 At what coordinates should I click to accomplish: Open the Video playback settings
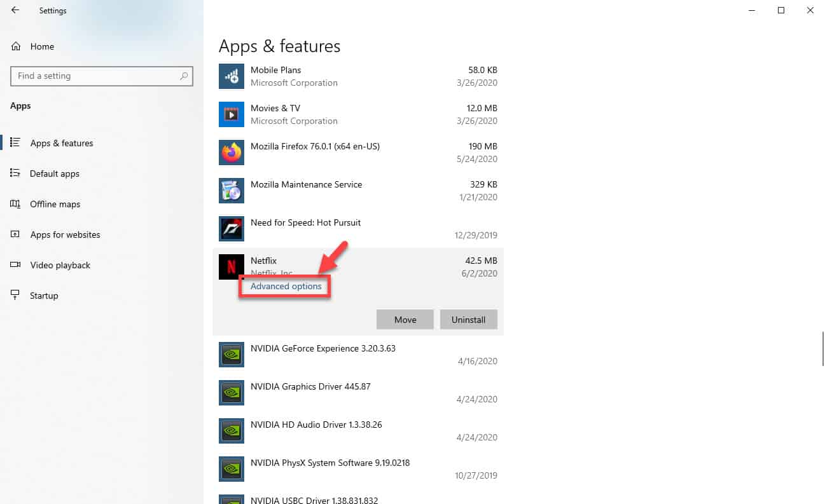pos(60,265)
